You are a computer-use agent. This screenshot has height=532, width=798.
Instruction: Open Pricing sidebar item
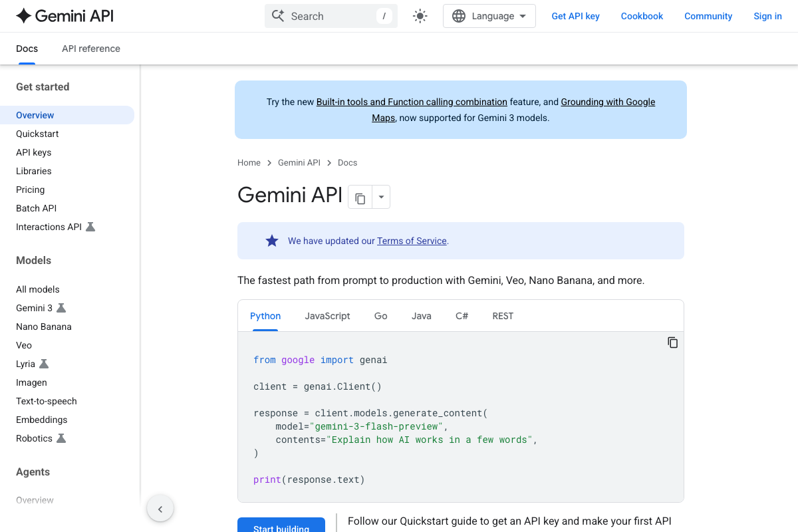pyautogui.click(x=30, y=190)
